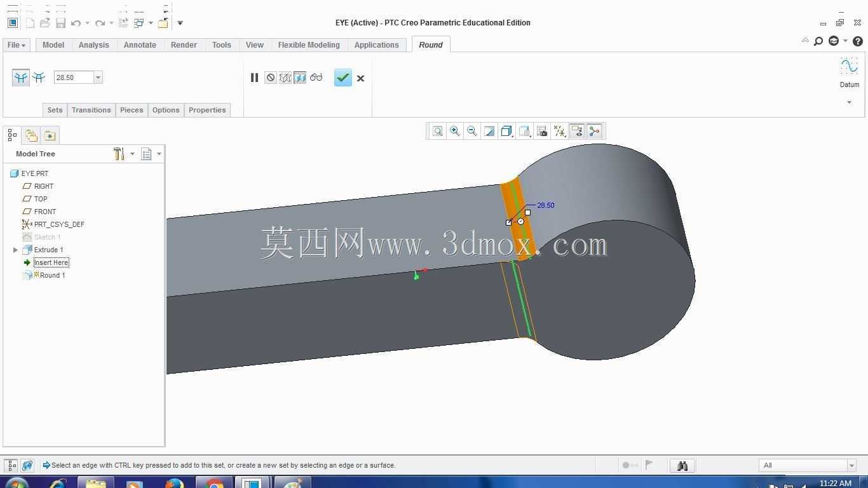Expand the Datum group dropdown arrow
This screenshot has height=488, width=868.
coord(849,102)
